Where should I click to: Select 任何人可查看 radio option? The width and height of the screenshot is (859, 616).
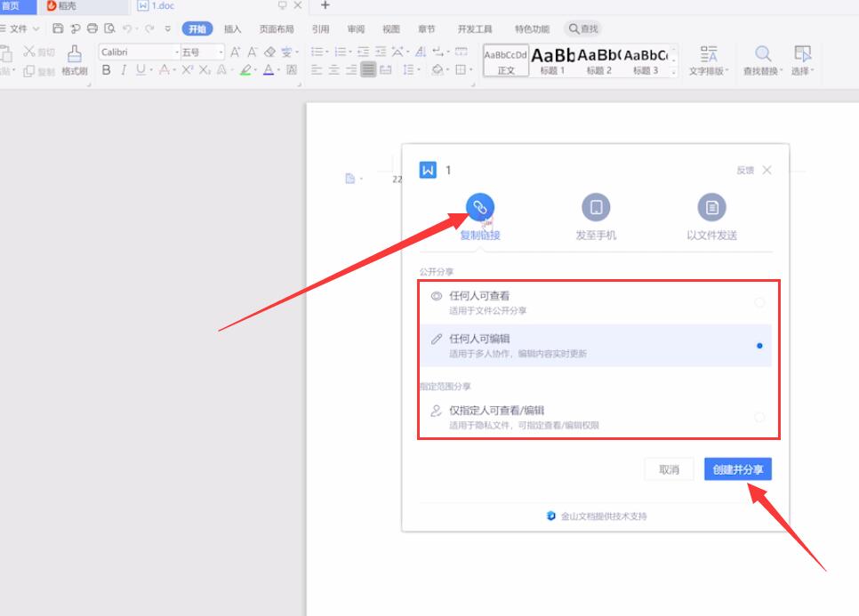[759, 302]
